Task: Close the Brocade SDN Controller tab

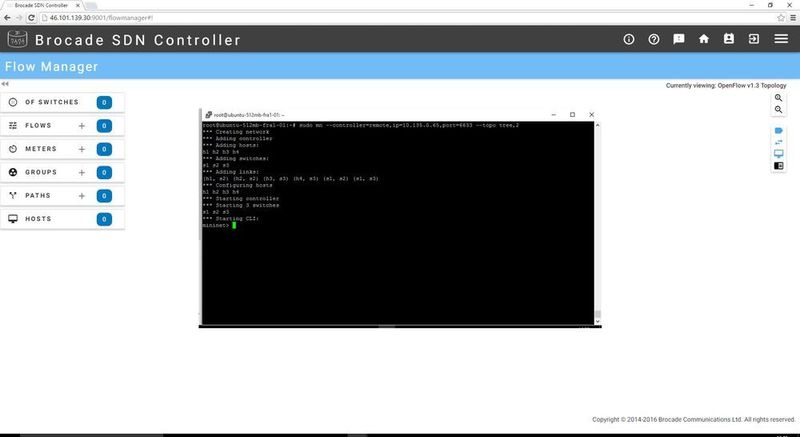Action: point(78,5)
